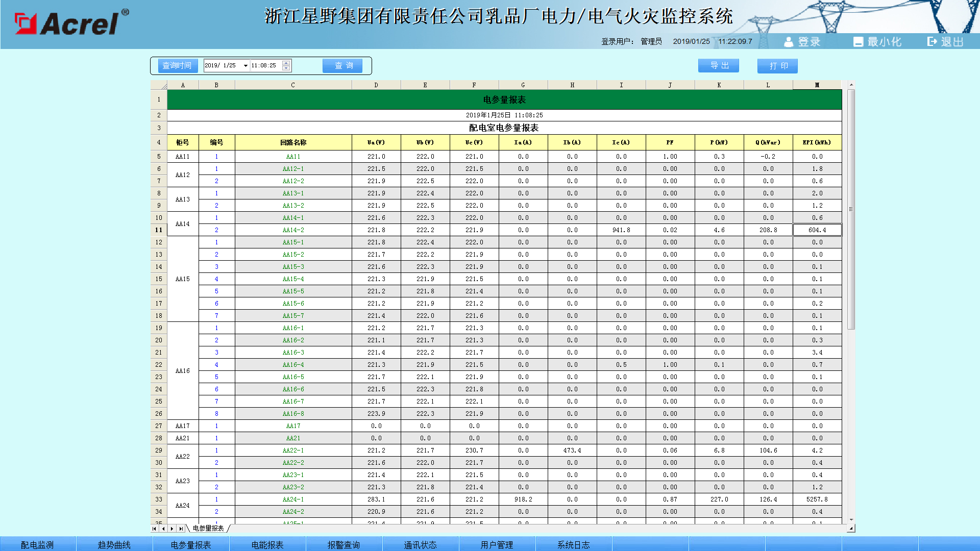The width and height of the screenshot is (980, 551).
Task: Click the date field 2019/ 1/25
Action: coord(223,66)
